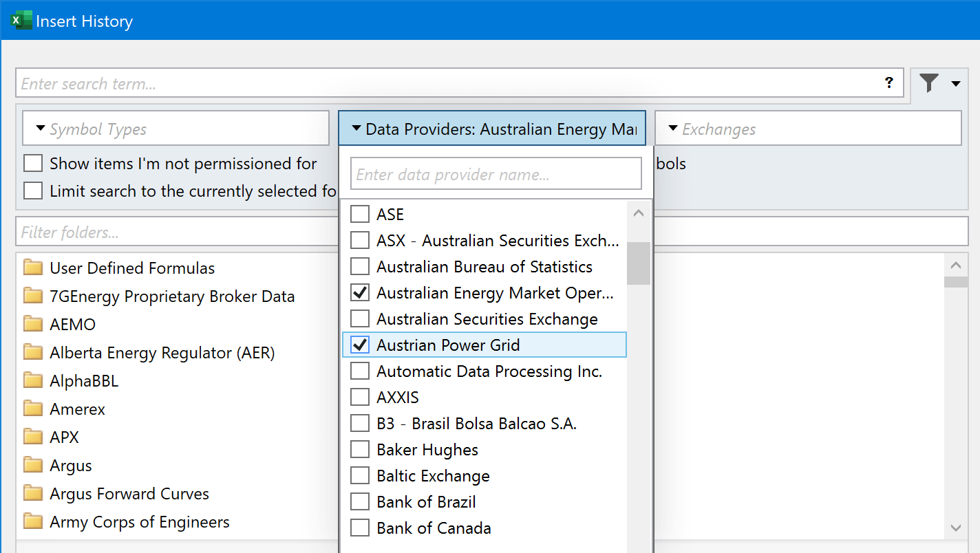This screenshot has width=980, height=553.
Task: Enable Limit search to currently selected folder
Action: click(33, 191)
